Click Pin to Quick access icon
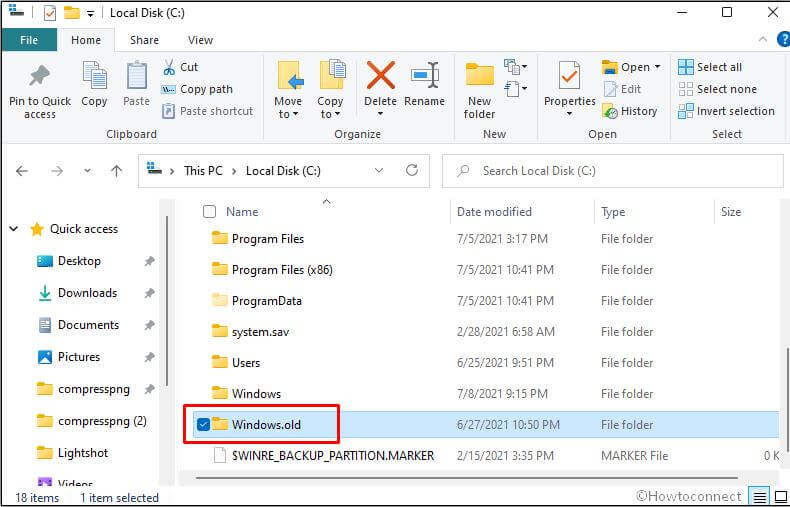The width and height of the screenshot is (790, 507). [40, 77]
